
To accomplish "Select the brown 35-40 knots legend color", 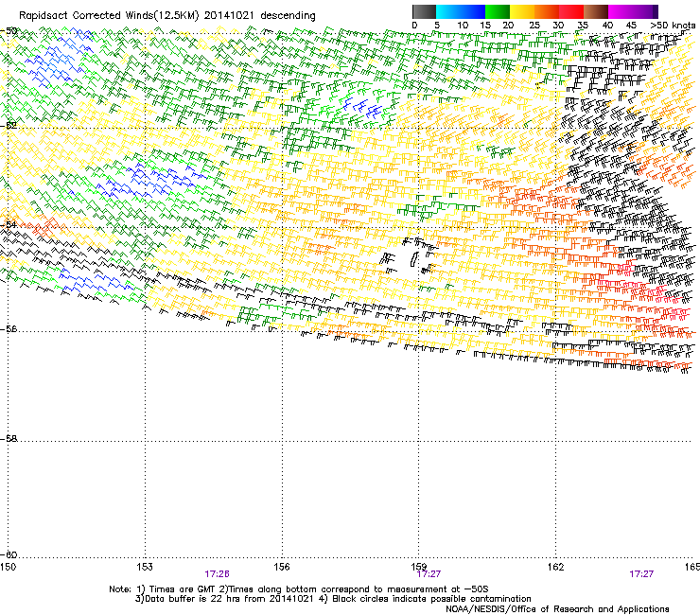I will [596, 11].
